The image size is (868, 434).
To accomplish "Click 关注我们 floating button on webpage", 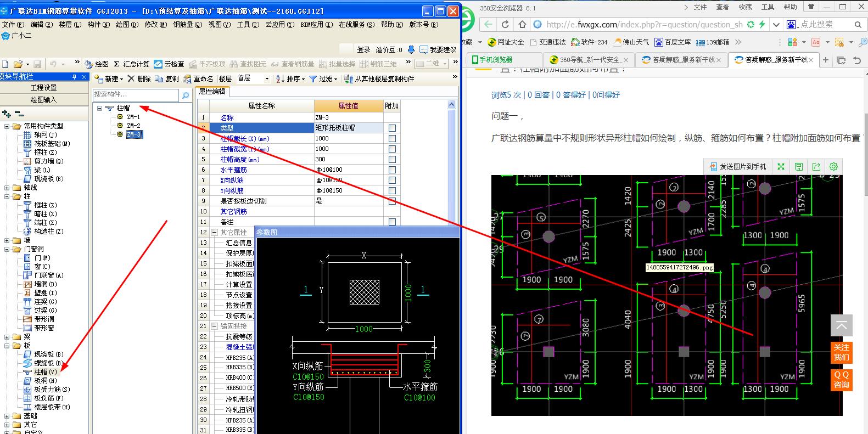I will 841,352.
